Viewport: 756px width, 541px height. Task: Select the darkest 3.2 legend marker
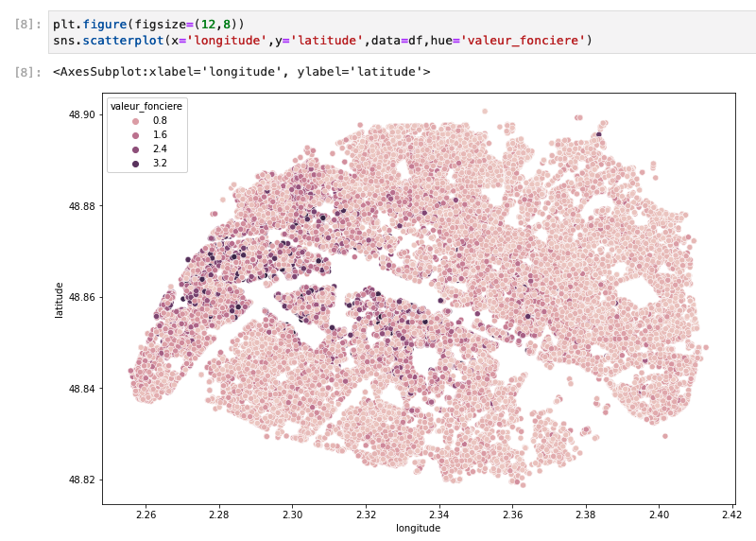coord(135,164)
